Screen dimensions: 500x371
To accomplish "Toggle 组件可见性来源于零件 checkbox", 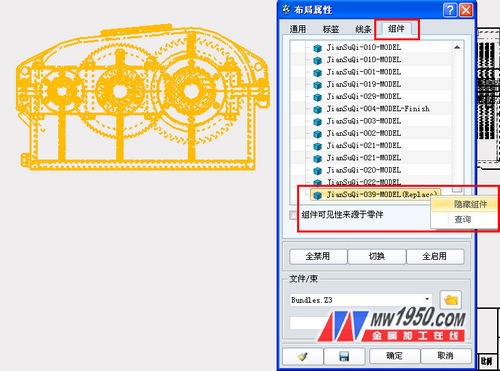I will tap(293, 215).
